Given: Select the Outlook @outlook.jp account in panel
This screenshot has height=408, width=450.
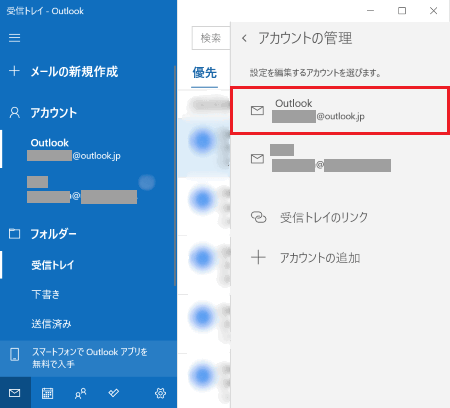Looking at the screenshot, I should [x=340, y=110].
